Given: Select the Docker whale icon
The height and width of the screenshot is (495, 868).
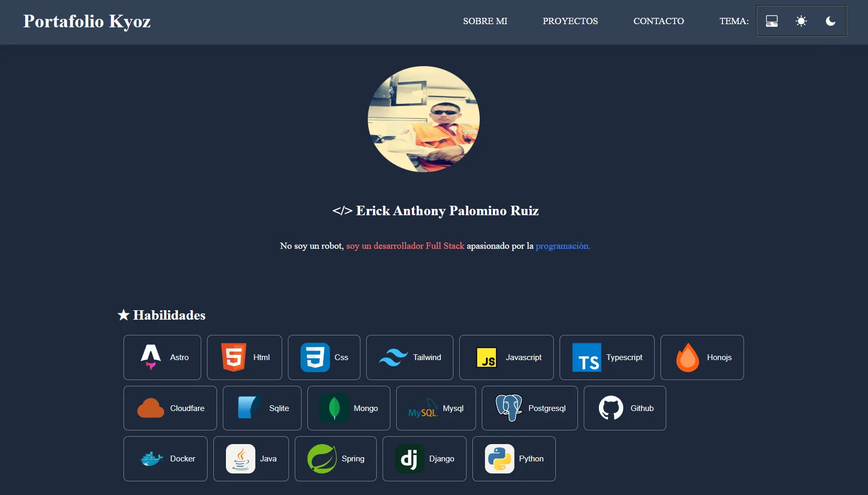Looking at the screenshot, I should pos(151,459).
